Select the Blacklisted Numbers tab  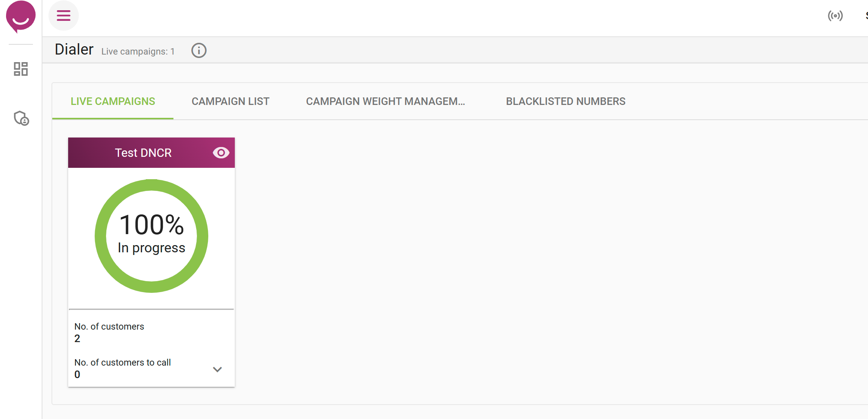566,101
